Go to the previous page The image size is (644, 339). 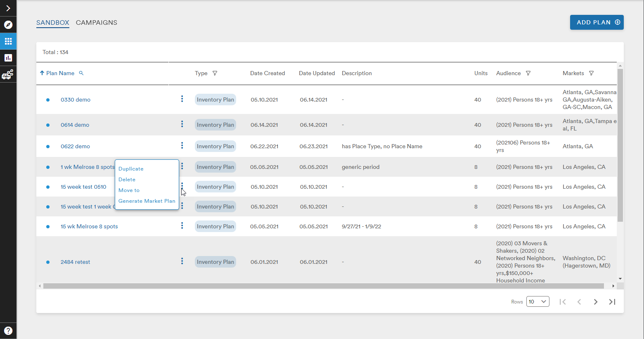[579, 302]
